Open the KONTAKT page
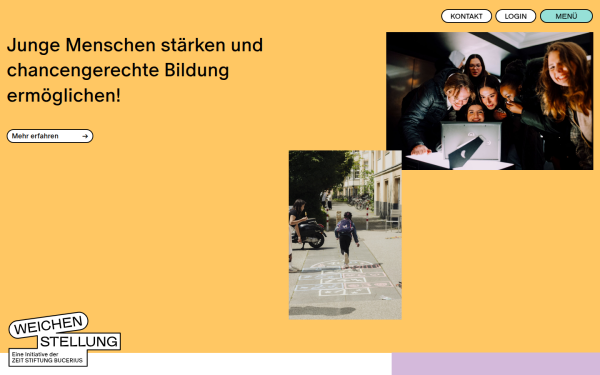This screenshot has width=600, height=375. coord(466,16)
